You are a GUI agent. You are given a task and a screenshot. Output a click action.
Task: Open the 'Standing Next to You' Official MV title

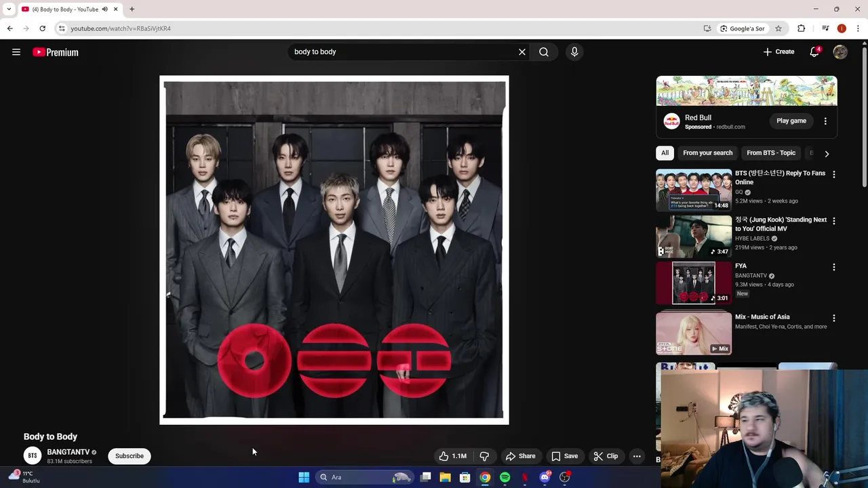[x=781, y=224]
